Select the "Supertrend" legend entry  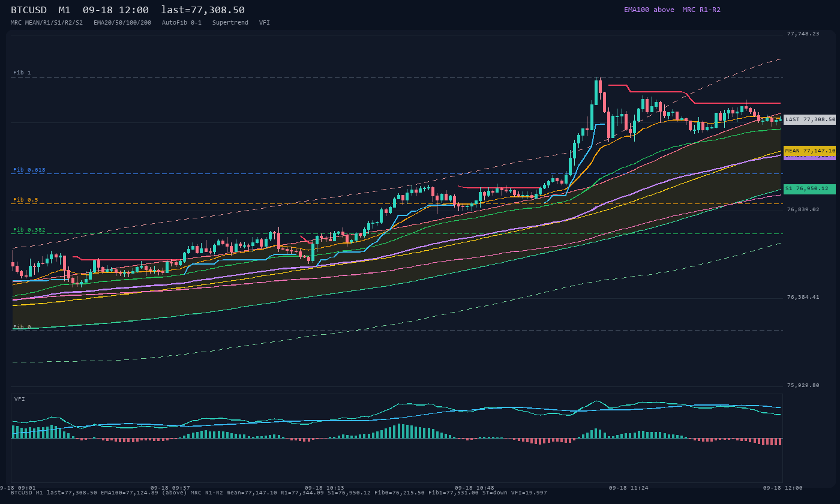point(230,22)
